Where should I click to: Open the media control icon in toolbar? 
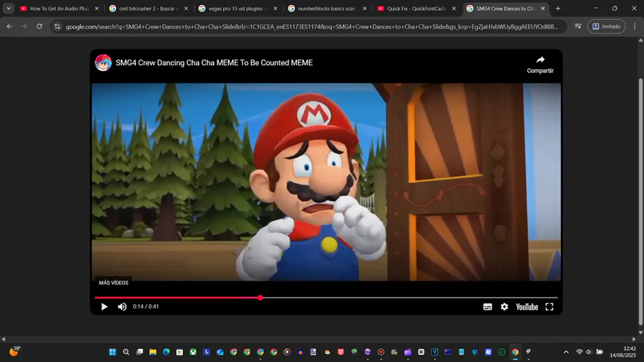pyautogui.click(x=578, y=26)
